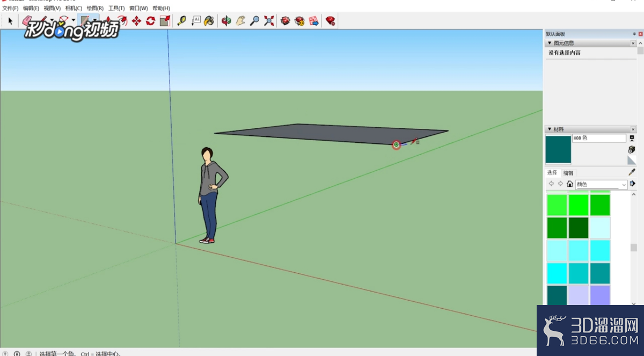Click the Create Material icon
The image size is (644, 356).
coord(632,149)
